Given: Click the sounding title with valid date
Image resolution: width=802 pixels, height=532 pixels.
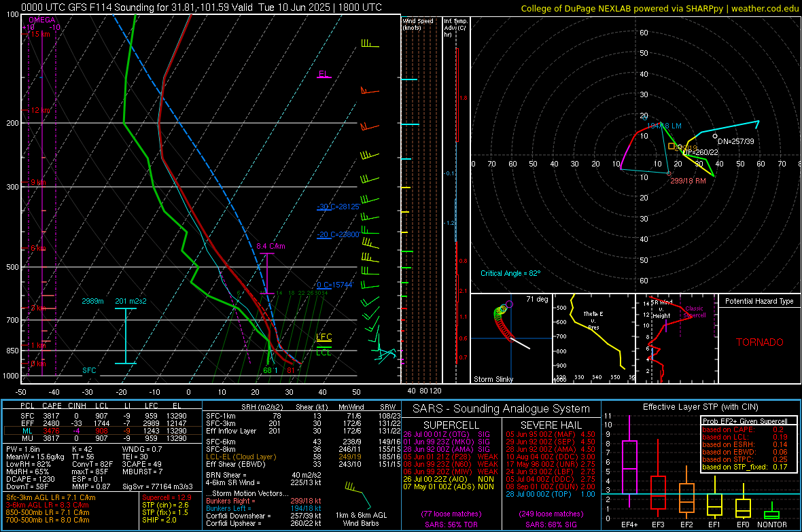Looking at the screenshot, I should [202, 7].
